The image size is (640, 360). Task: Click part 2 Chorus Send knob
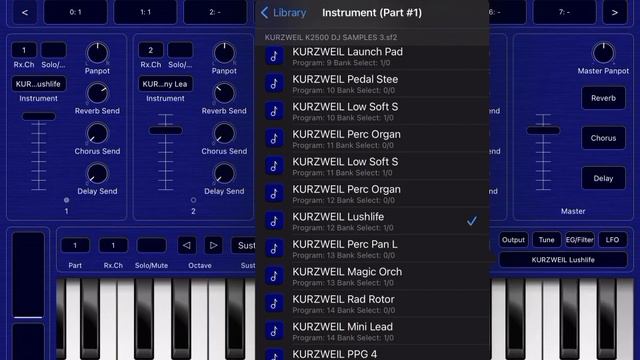click(x=224, y=133)
